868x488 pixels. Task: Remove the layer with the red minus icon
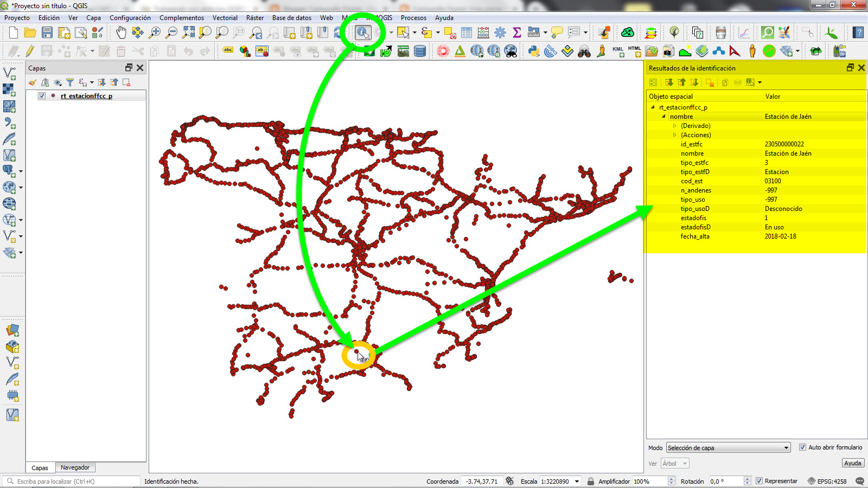coord(127,82)
